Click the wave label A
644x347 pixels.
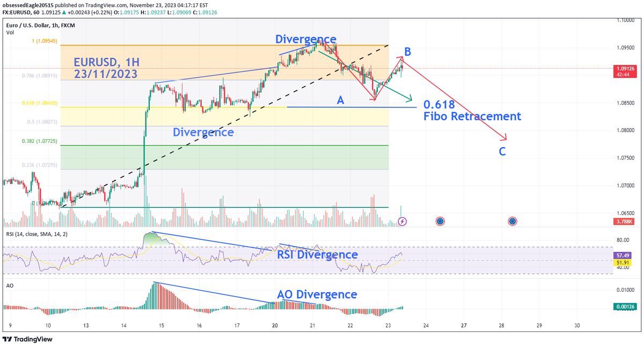click(340, 100)
